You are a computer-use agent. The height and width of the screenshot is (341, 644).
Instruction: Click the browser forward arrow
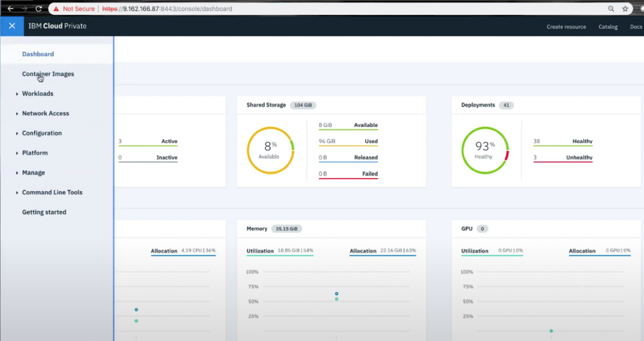pos(25,9)
